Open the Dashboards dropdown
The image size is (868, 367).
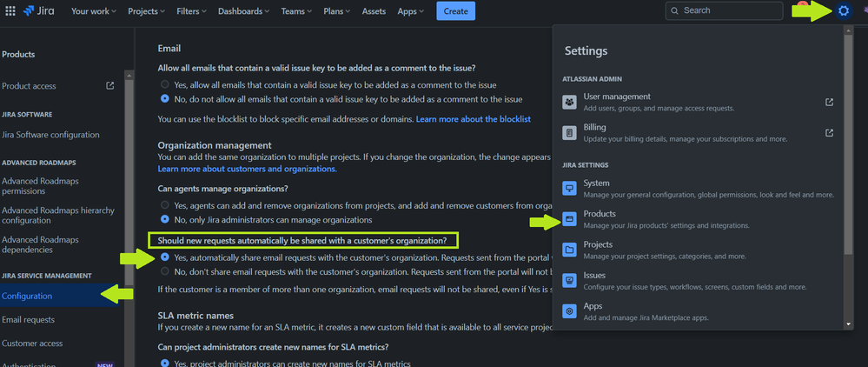(243, 11)
